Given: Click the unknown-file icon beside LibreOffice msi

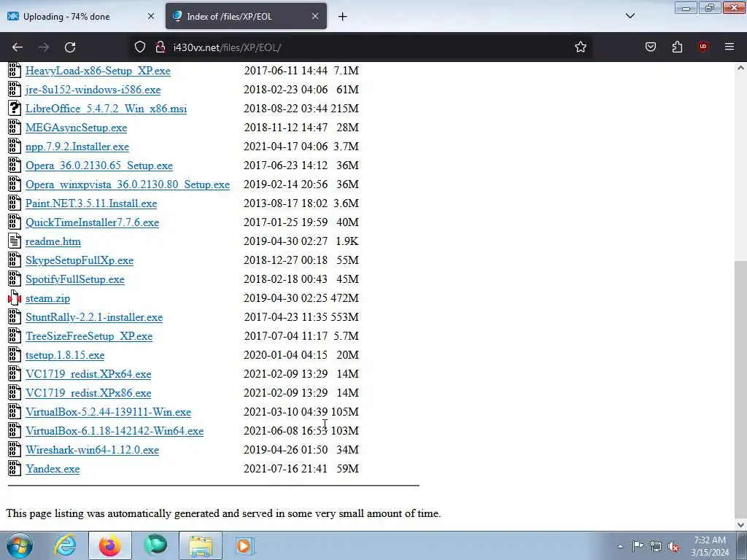Looking at the screenshot, I should (15, 108).
